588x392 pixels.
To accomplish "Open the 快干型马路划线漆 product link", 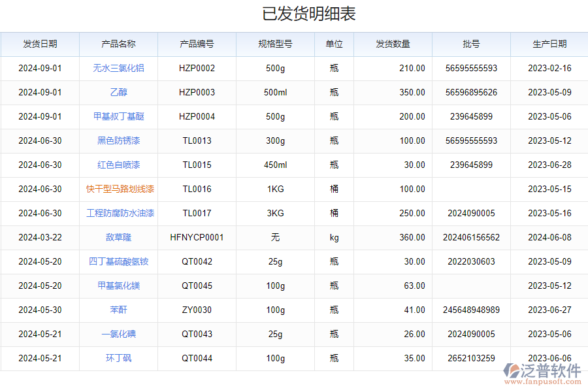I will (x=119, y=189).
